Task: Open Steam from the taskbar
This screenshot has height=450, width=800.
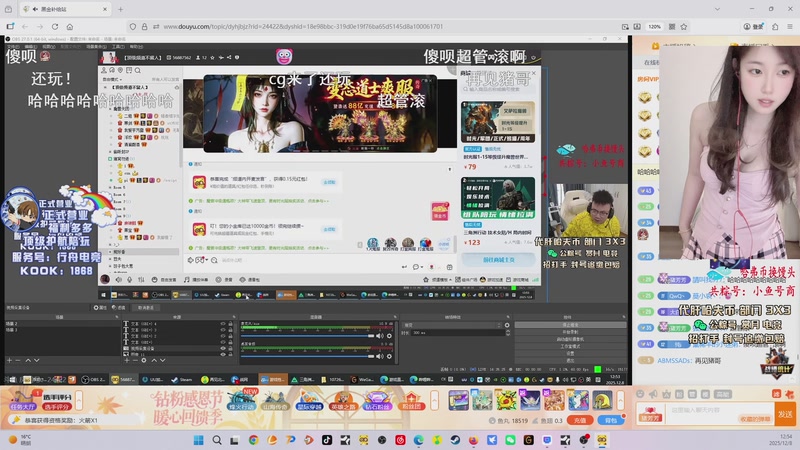Action: pyautogui.click(x=455, y=440)
